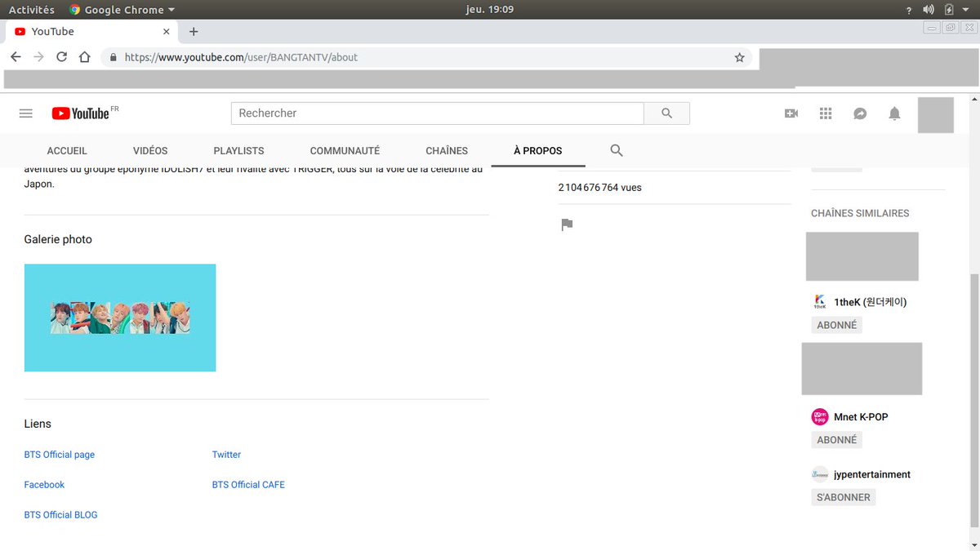
Task: Click the report user flag icon
Action: coord(567,224)
